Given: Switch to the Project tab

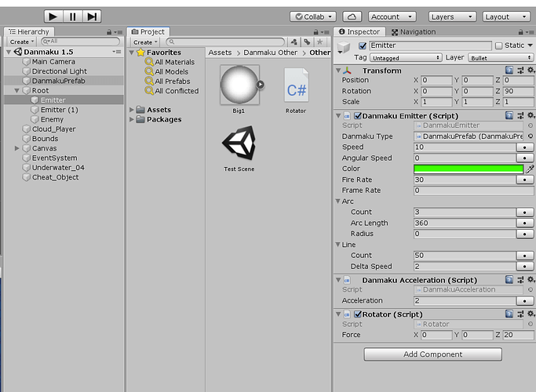Looking at the screenshot, I should (x=148, y=32).
